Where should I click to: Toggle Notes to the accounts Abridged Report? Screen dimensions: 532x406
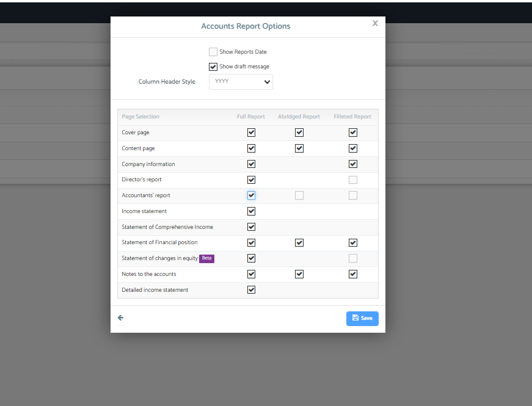[299, 274]
